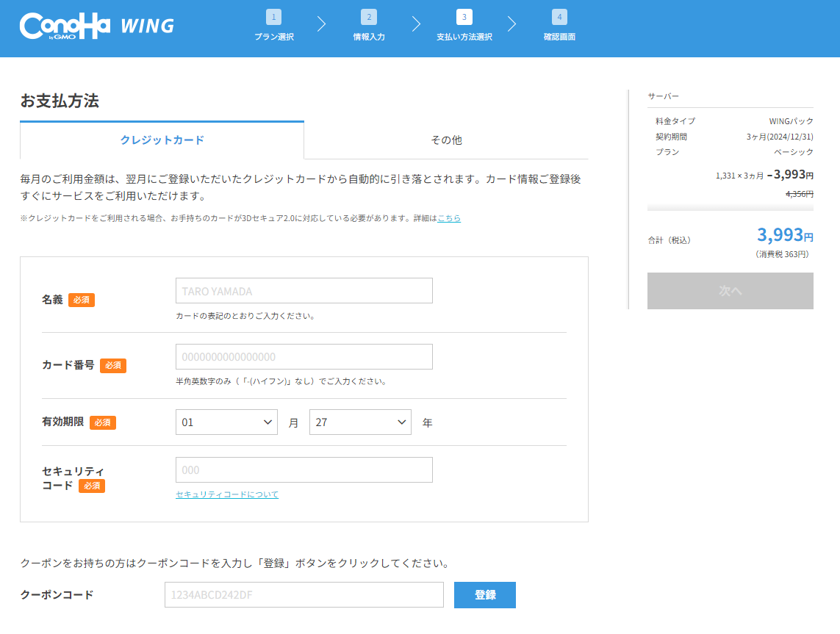Click the 必須 badge next to 名義
The image size is (840, 634).
click(82, 300)
